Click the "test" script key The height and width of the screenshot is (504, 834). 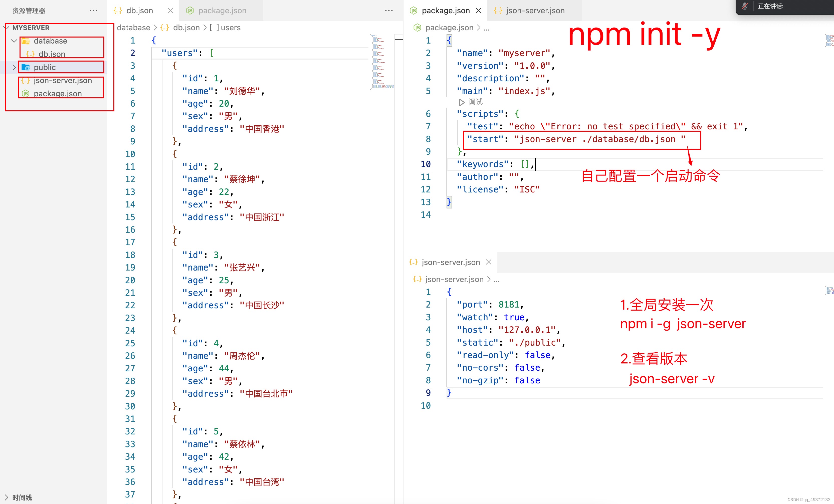(482, 127)
